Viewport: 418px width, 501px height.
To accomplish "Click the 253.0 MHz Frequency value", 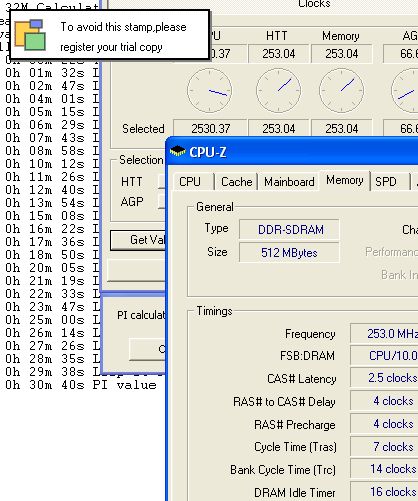I will click(x=384, y=333).
